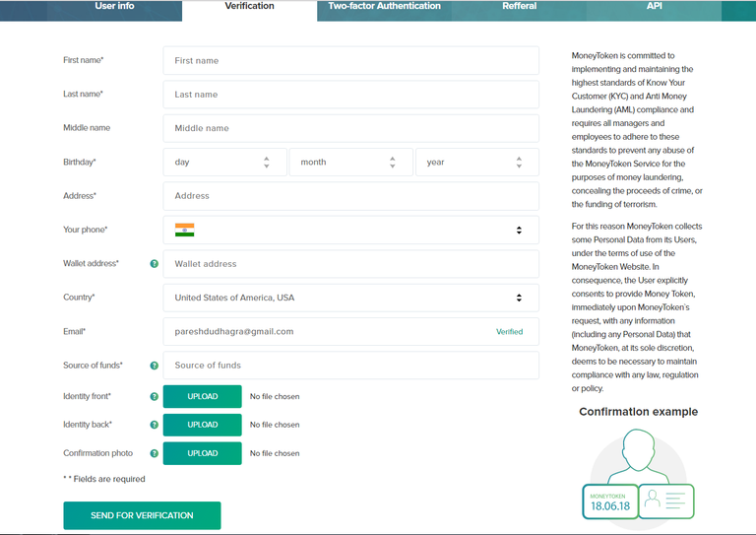Focus the Source of funds input field
This screenshot has width=756, height=535.
click(351, 366)
